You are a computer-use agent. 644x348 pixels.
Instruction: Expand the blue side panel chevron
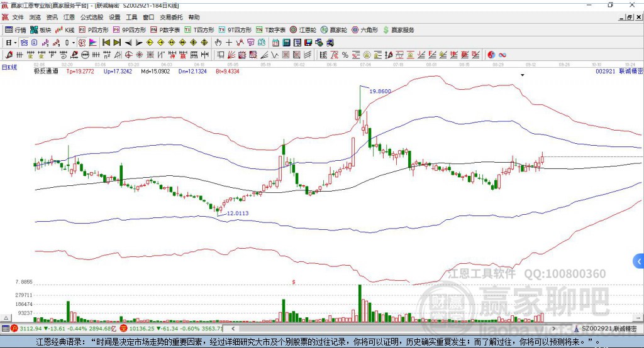point(639,261)
